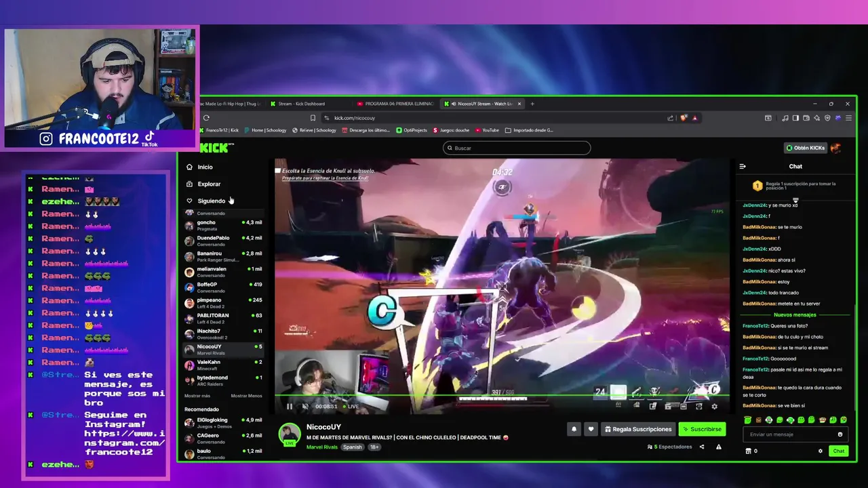Click the Spanish language tag
Viewport: 868px width, 488px height.
(353, 447)
